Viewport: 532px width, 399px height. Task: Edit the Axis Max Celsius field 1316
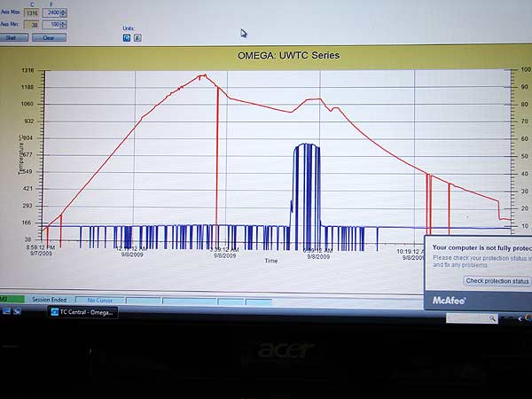click(x=32, y=13)
